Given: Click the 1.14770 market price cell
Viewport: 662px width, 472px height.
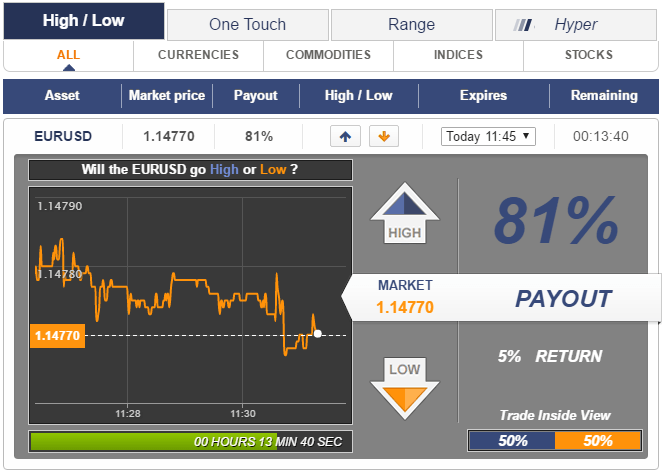Looking at the screenshot, I should (x=169, y=136).
